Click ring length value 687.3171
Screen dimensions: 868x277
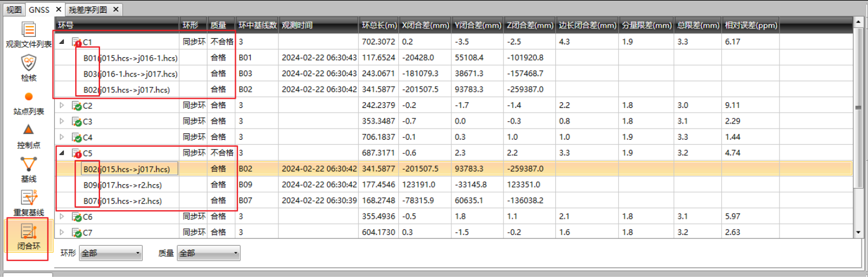(379, 153)
